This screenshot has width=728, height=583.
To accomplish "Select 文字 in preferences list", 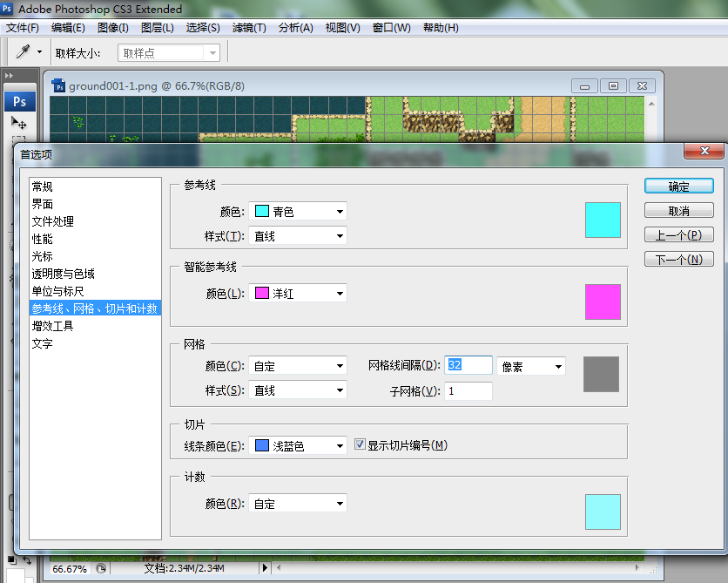I will (95, 343).
